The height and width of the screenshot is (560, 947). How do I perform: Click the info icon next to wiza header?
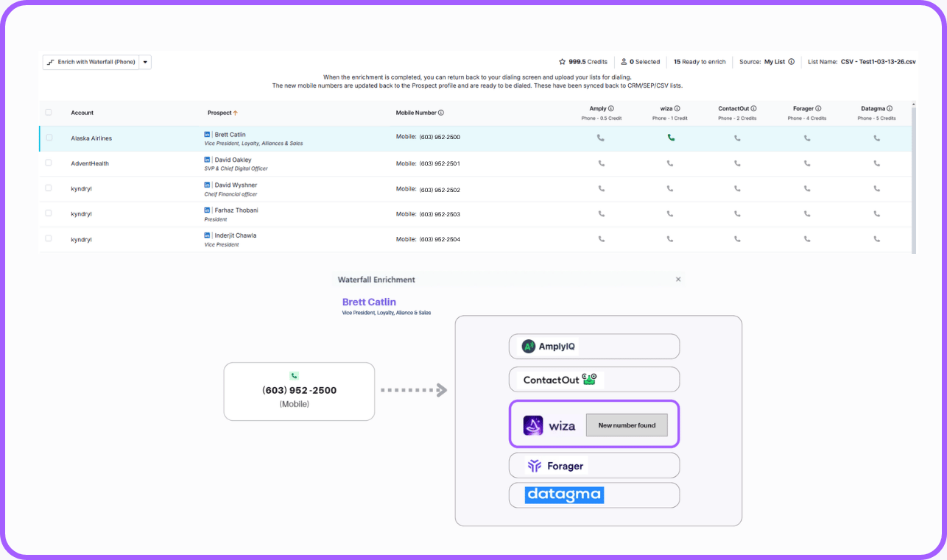677,108
